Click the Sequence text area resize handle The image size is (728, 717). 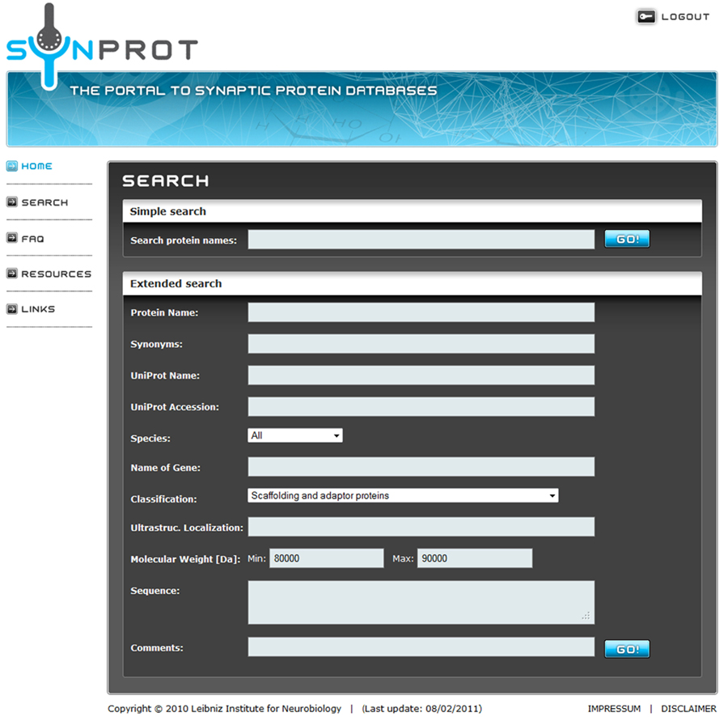586,616
